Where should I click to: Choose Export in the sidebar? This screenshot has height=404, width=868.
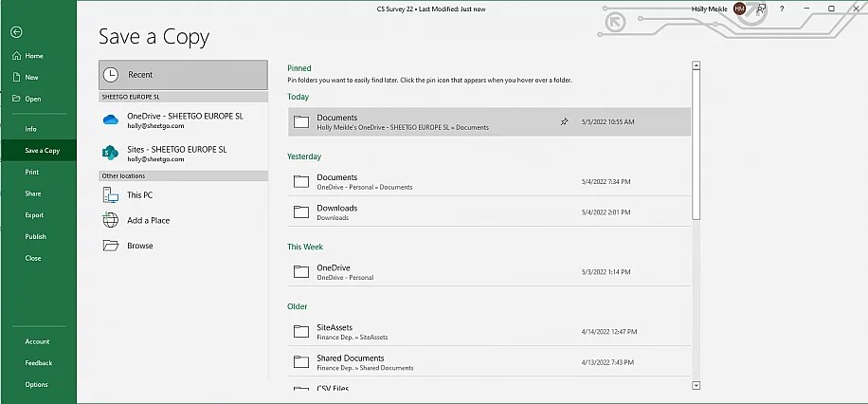(34, 215)
